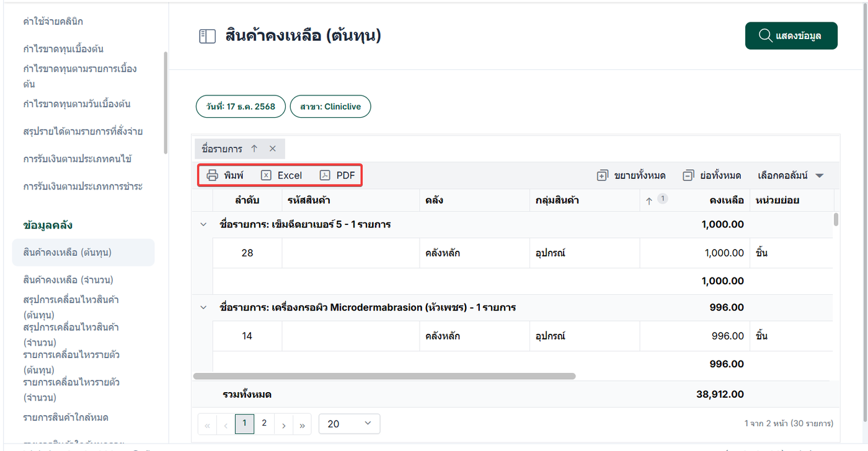The height and width of the screenshot is (451, 868).
Task: Export the report with the Excel icon
Action: (266, 175)
